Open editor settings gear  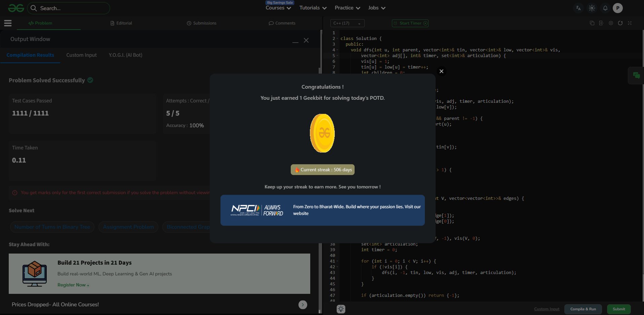point(611,23)
